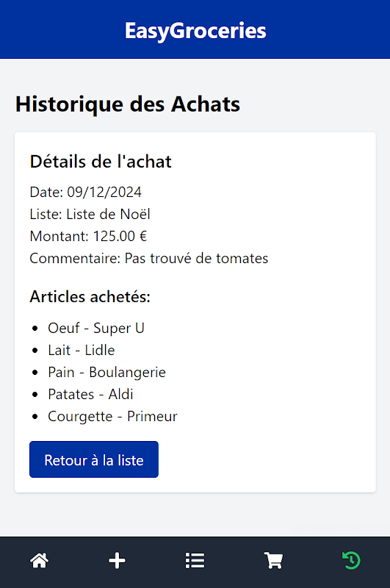Select the Lait - Lidle item
The image size is (390, 588).
point(82,351)
